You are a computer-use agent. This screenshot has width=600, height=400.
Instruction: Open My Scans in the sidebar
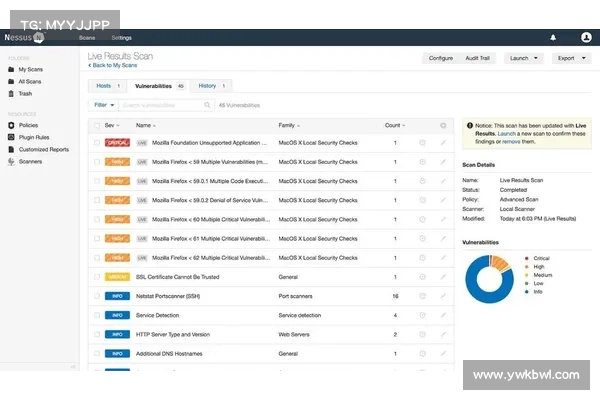click(31, 69)
